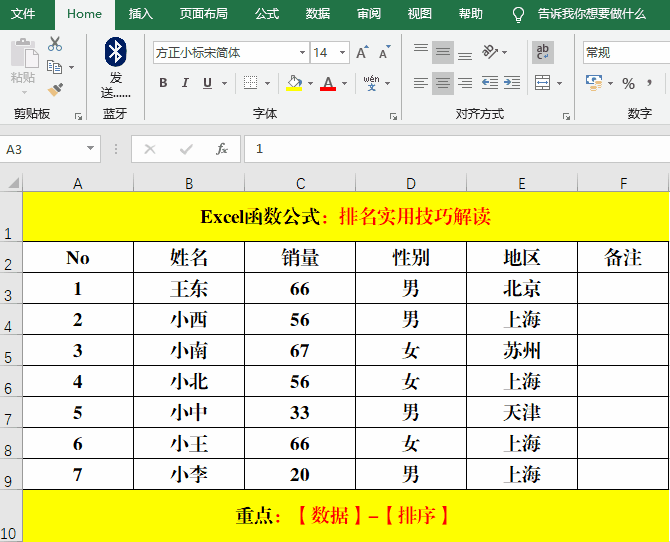Screen dimensions: 670x542
Task: Click the Borders icon
Action: (x=250, y=82)
